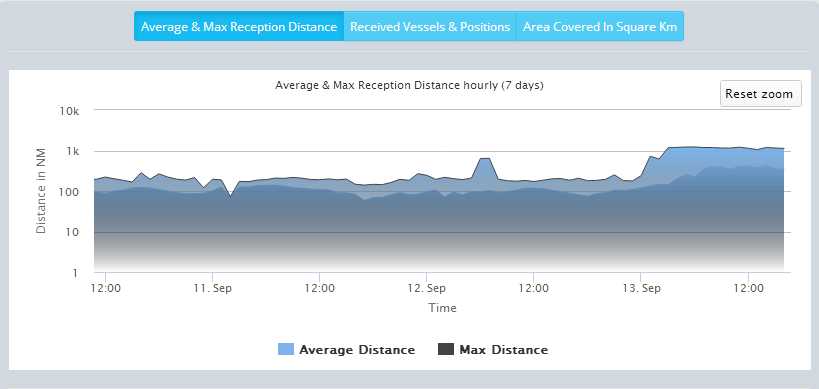Click the 12. Sep time axis label

[426, 288]
